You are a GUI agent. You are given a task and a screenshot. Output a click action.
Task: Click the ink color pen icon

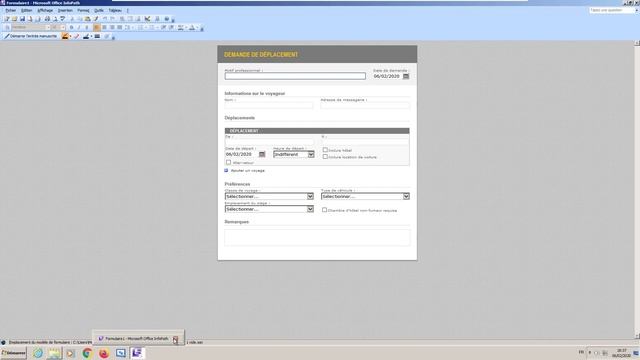pyautogui.click(x=86, y=36)
